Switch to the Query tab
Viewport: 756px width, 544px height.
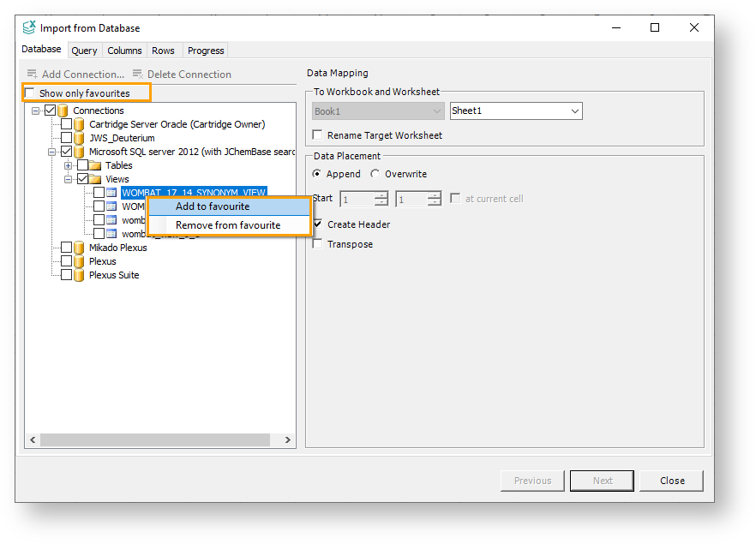84,51
